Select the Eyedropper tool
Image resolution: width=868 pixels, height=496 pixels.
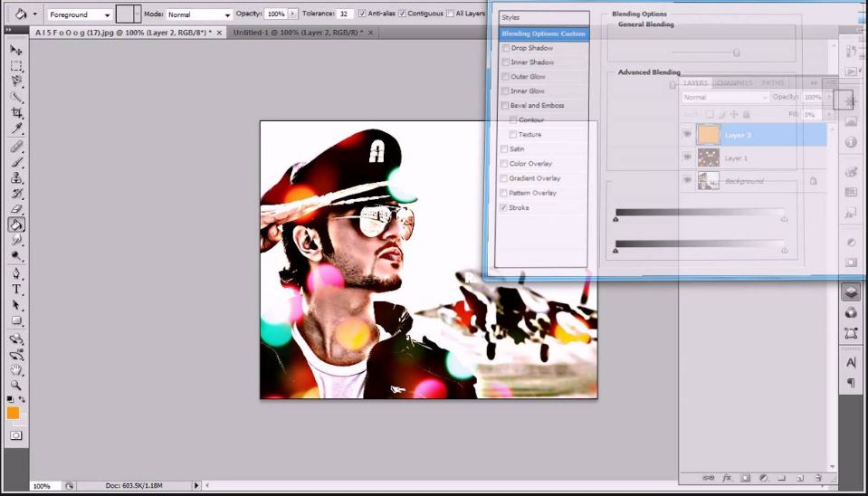(x=16, y=129)
